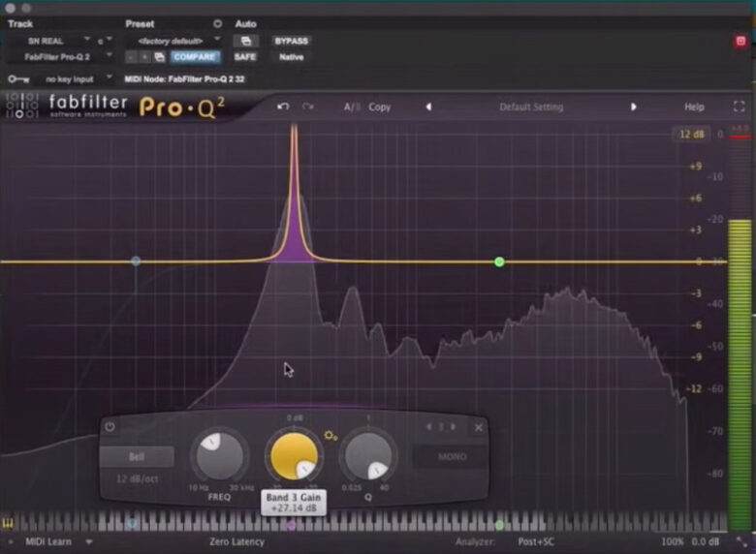Open the 12 dB/oct slope dropdown
This screenshot has width=756, height=554.
coord(137,479)
